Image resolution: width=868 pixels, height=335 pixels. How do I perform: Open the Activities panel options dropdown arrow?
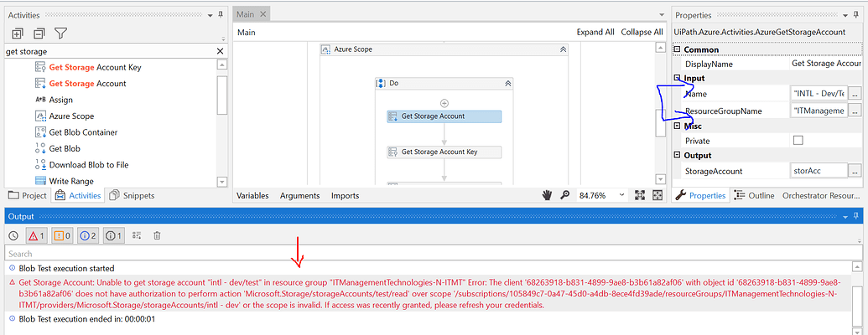(x=210, y=15)
